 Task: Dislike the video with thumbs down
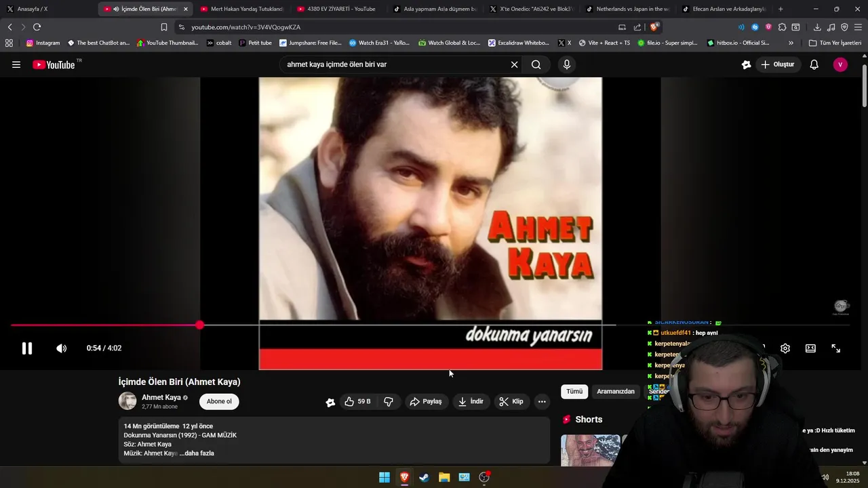point(389,402)
